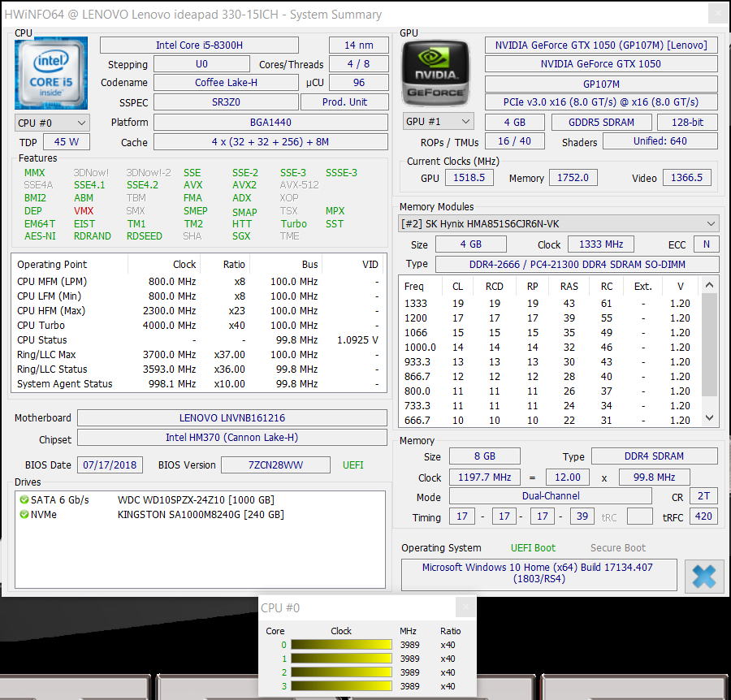Expand the SK Hynix memory module dropdown
The image size is (731, 700).
coord(559,223)
